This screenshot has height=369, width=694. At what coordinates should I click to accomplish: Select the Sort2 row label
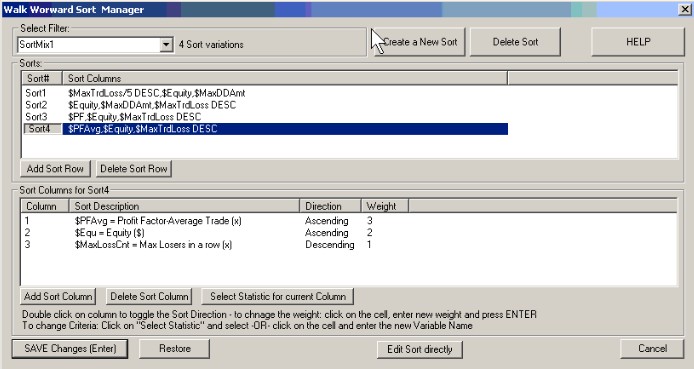coord(36,105)
